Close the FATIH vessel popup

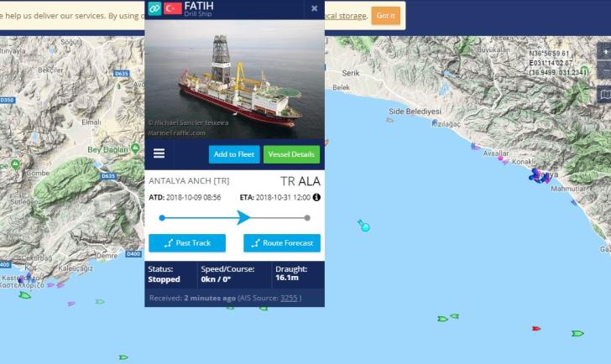[314, 8]
